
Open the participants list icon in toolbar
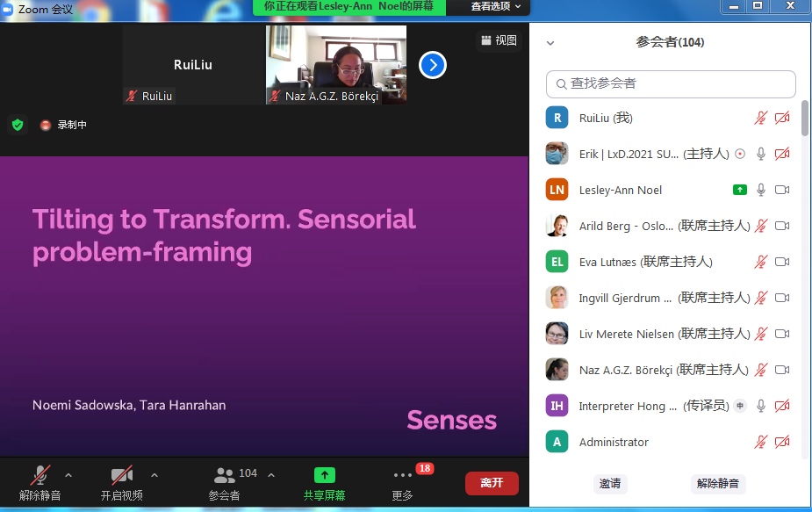click(225, 475)
